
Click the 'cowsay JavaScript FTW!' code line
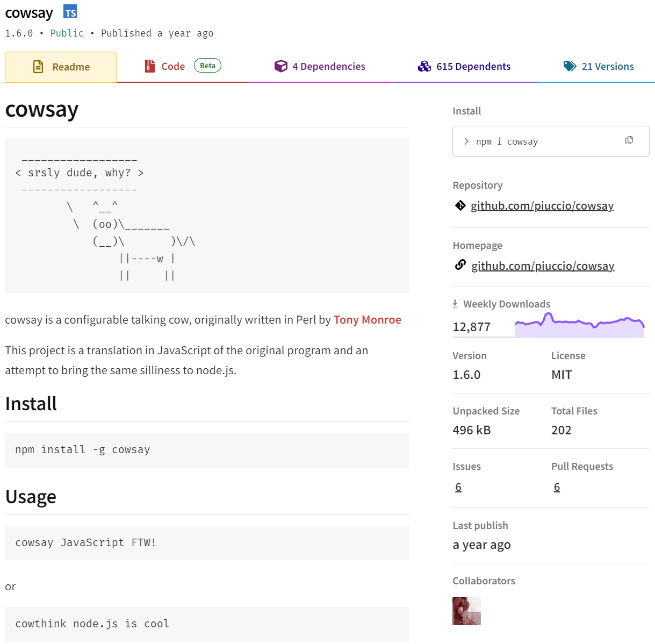click(x=86, y=542)
